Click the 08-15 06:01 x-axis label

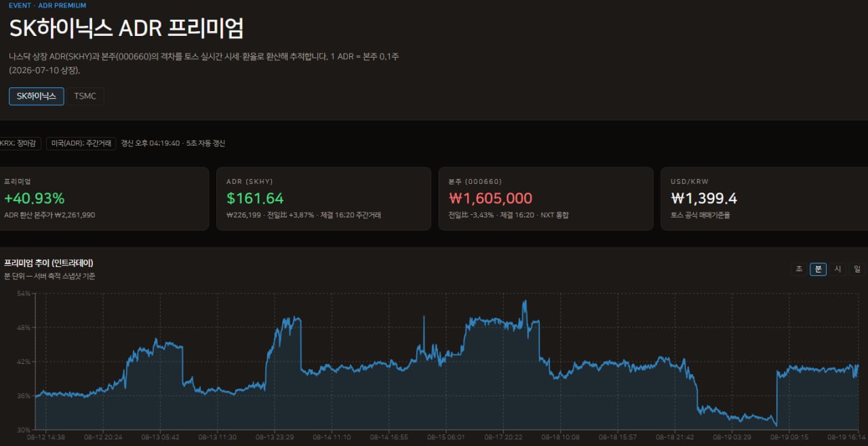tap(446, 437)
